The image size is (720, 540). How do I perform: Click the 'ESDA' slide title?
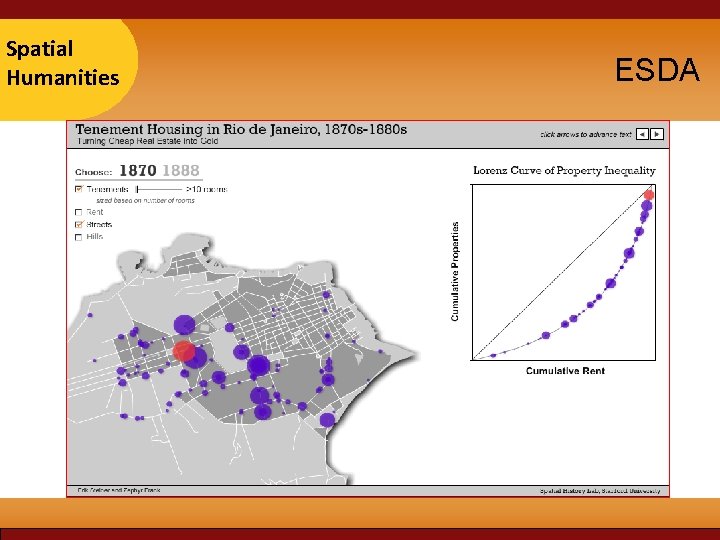point(657,70)
